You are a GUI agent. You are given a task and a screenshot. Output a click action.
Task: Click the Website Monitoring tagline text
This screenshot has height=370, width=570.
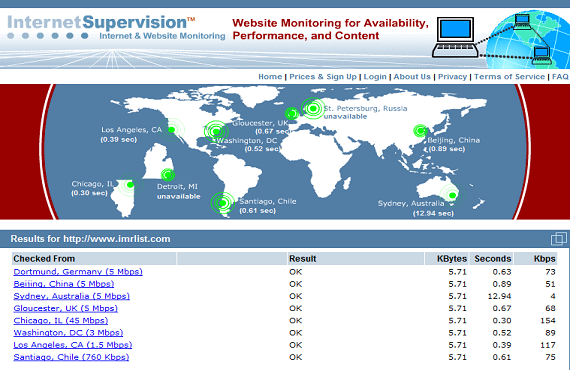click(330, 29)
